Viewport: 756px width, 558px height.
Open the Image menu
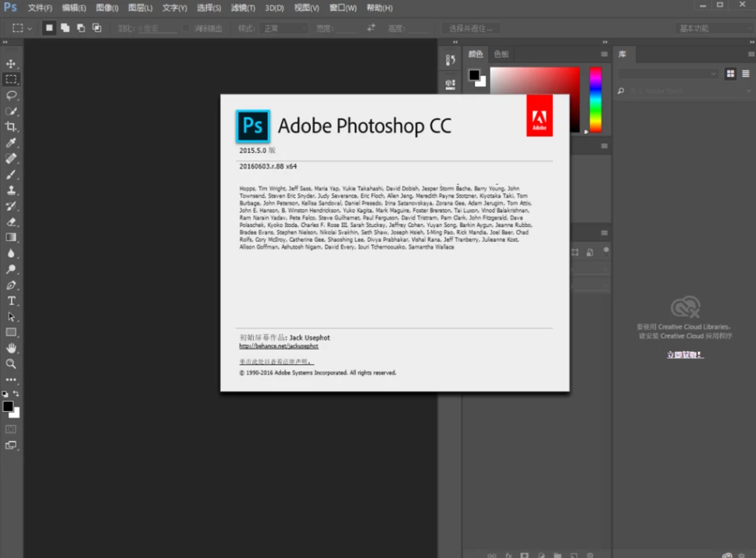pyautogui.click(x=107, y=8)
